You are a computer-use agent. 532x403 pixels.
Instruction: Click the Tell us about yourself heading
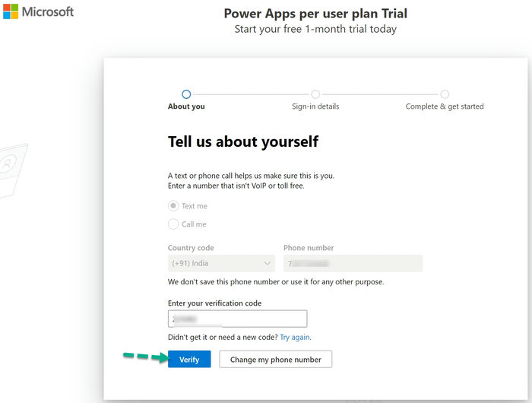click(243, 141)
